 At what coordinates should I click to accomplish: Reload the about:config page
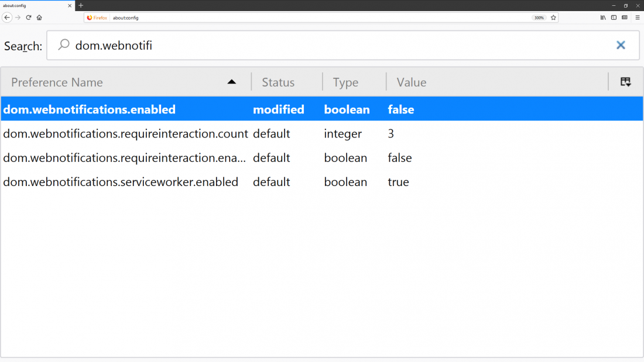(28, 18)
